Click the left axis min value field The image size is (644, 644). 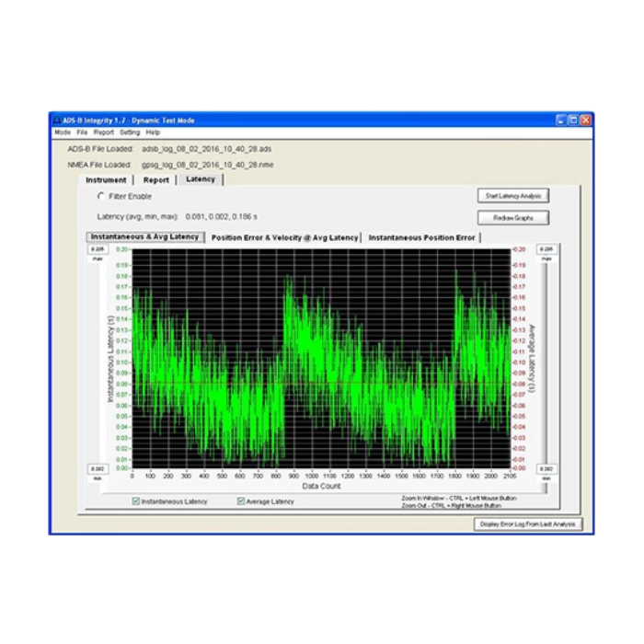tap(98, 469)
